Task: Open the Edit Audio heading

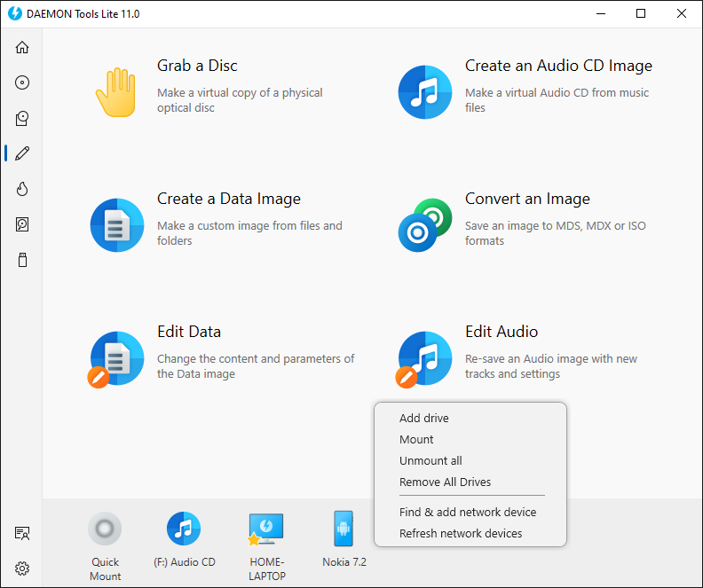Action: 502,332
